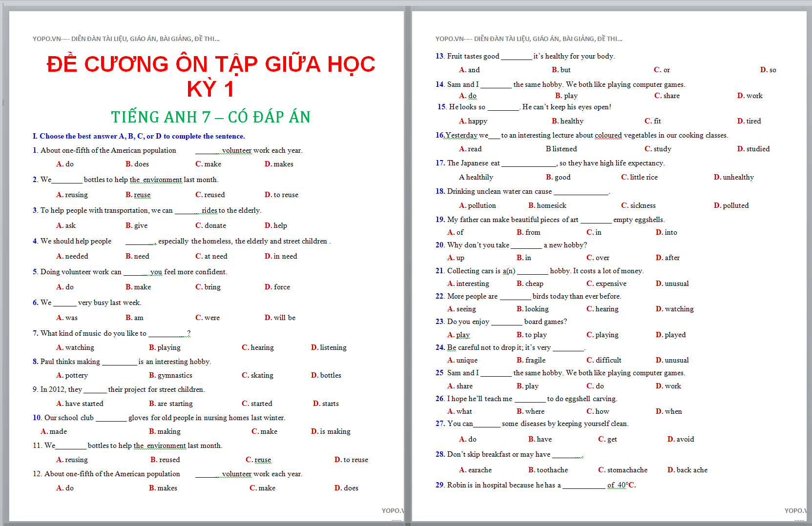Click answer "C. stomachache" in question 28
The image size is (812, 526).
(623, 470)
